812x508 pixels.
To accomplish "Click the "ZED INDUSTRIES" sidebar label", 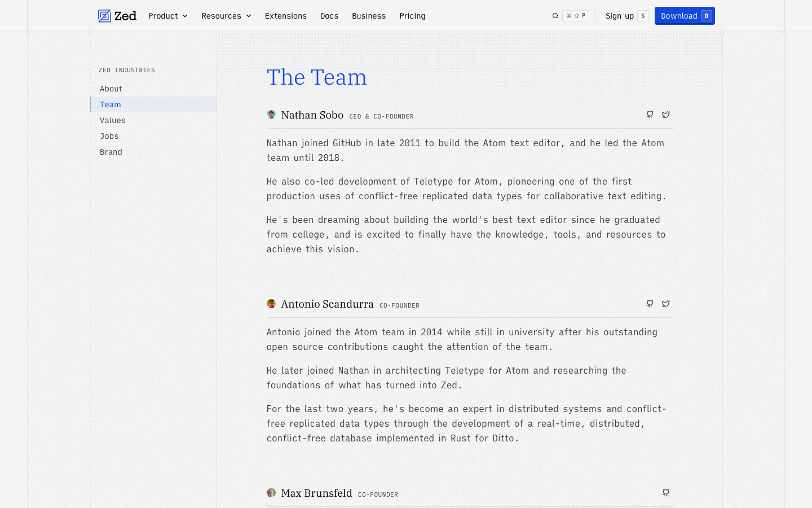I will point(127,70).
